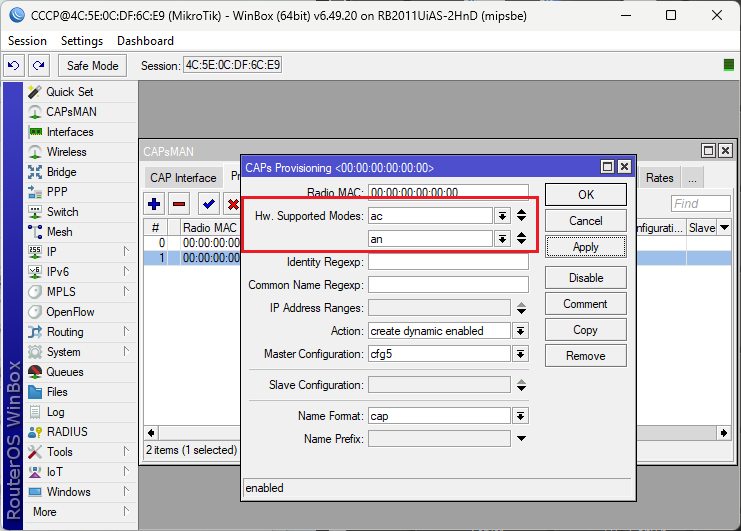Click OK in provisioning dialog
Screen dimensions: 741x531
(x=586, y=195)
